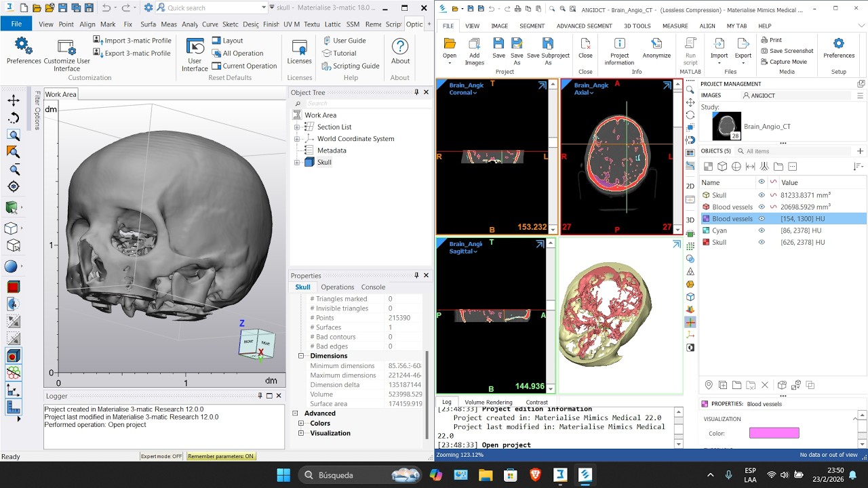Click Customize User Interface icon in 3-matic
Viewport: 868px width, 488px height.
pos(66,47)
